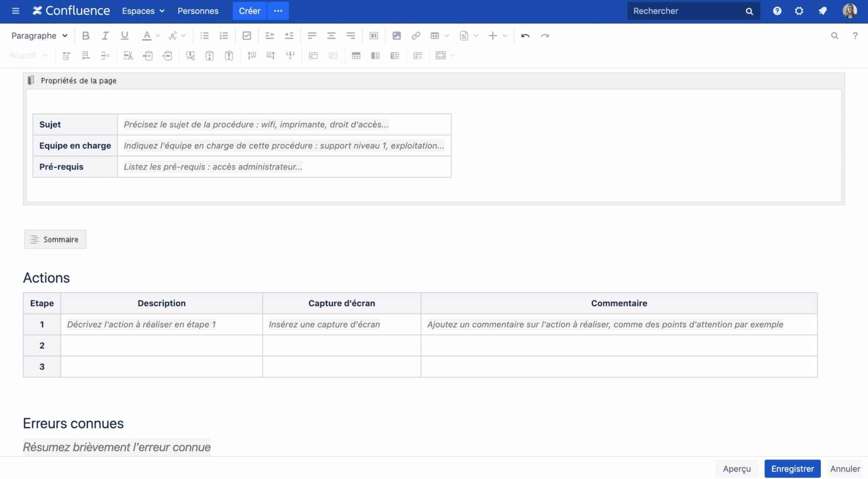
Task: Open create from template ellipsis button
Action: (278, 11)
